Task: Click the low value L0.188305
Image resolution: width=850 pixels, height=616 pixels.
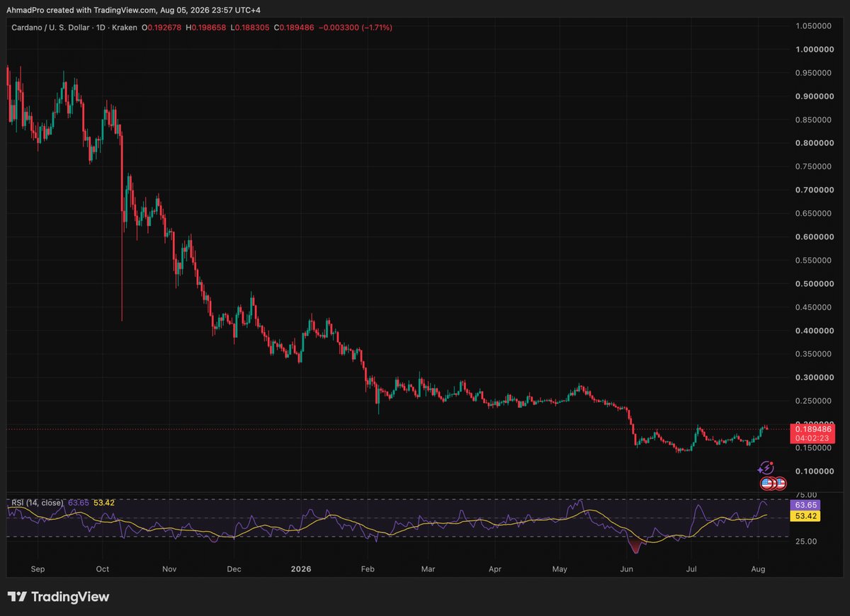Action: [249, 27]
